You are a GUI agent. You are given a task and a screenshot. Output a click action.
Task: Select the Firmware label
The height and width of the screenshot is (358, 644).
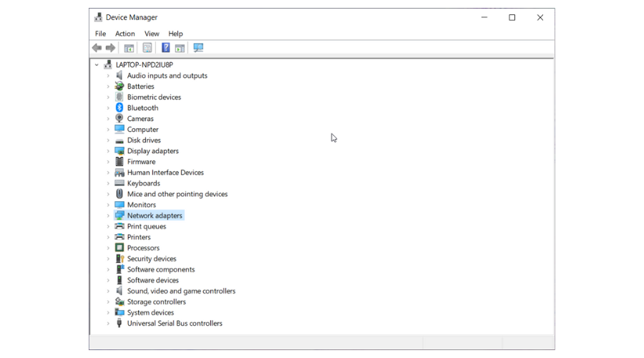pos(141,162)
